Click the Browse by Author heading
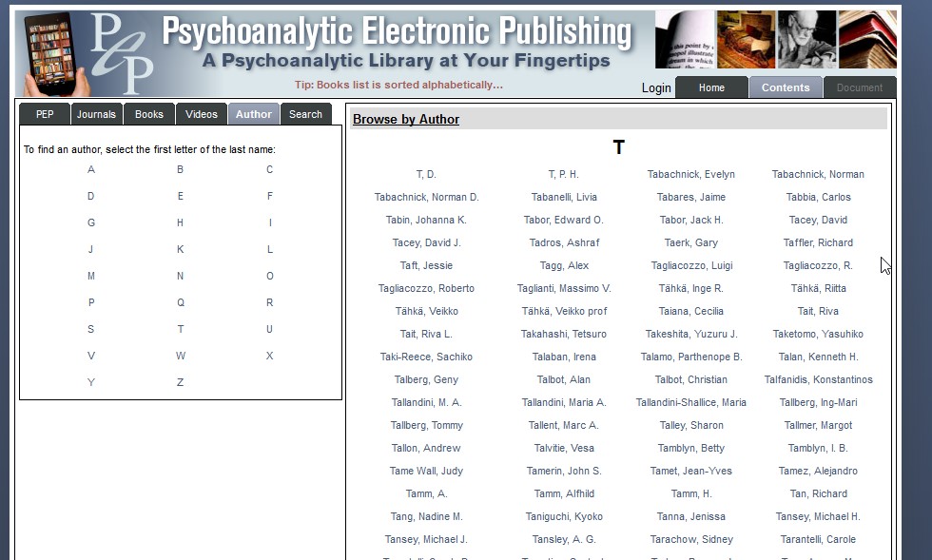 coord(406,119)
